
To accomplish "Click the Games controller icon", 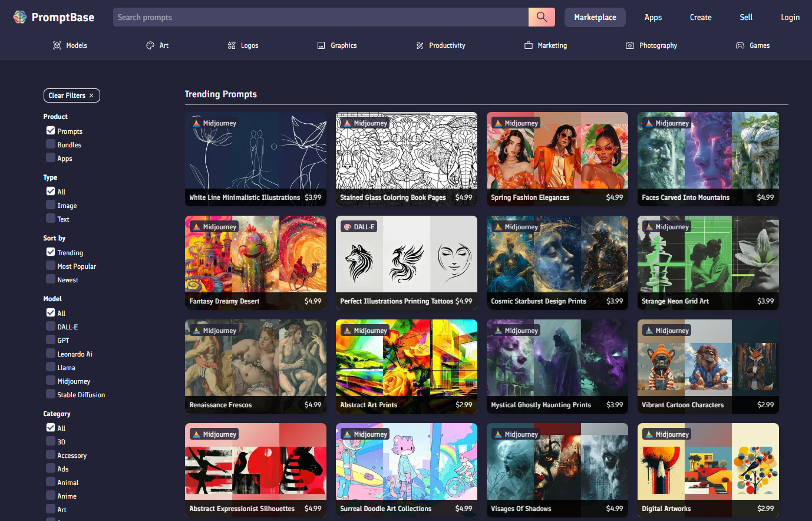I will [x=740, y=45].
